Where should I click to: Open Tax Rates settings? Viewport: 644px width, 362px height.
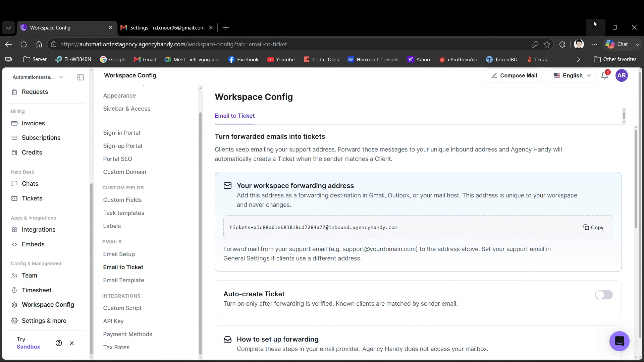tap(116, 347)
